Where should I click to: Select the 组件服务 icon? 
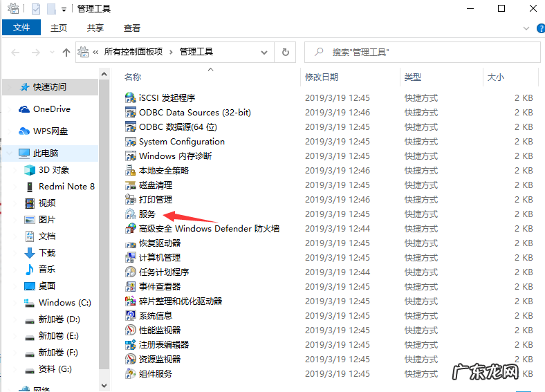[130, 374]
